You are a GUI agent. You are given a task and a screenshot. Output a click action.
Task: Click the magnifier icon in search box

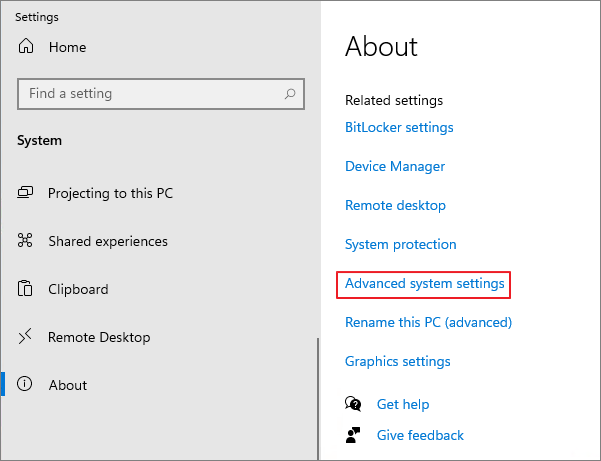click(290, 94)
